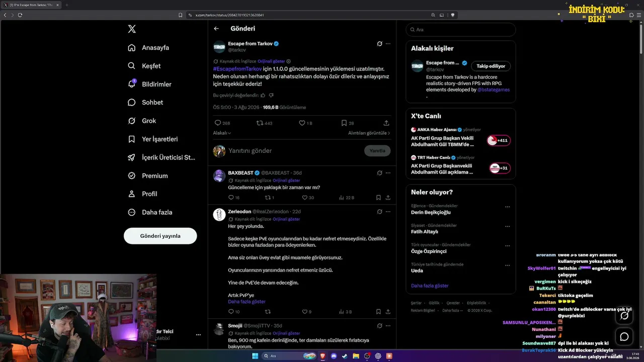Open more options for Derin Beşikçioğlu trend
The height and width of the screenshot is (362, 644).
pos(507,207)
